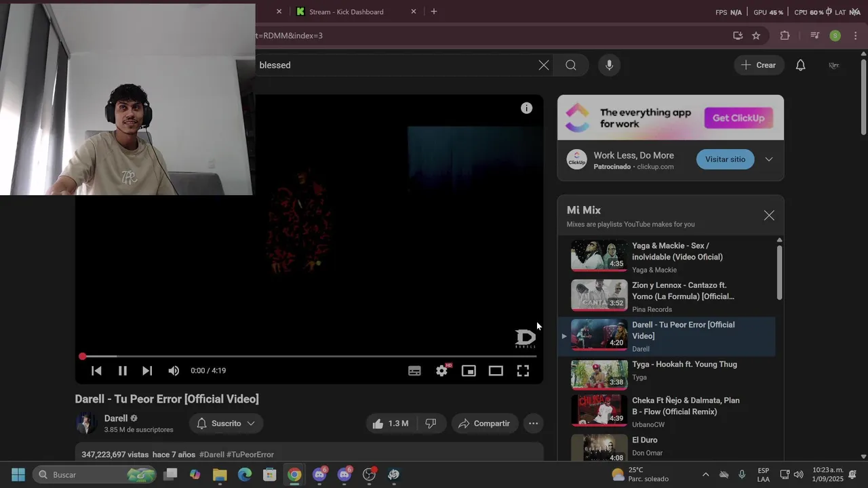Viewport: 868px width, 488px height.
Task: Open the video quality settings gear
Action: click(x=441, y=371)
